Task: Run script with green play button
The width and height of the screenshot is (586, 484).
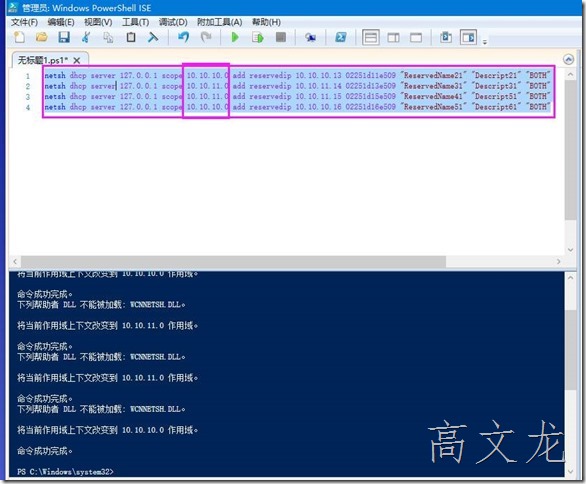Action: point(235,37)
